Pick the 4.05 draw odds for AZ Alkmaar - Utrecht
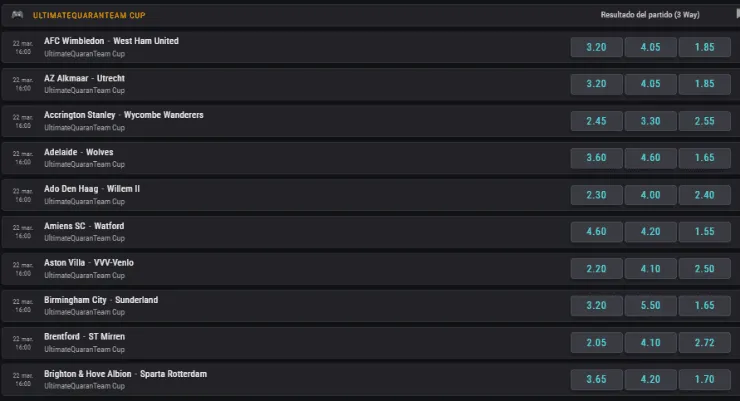The height and width of the screenshot is (401, 740). 650,84
